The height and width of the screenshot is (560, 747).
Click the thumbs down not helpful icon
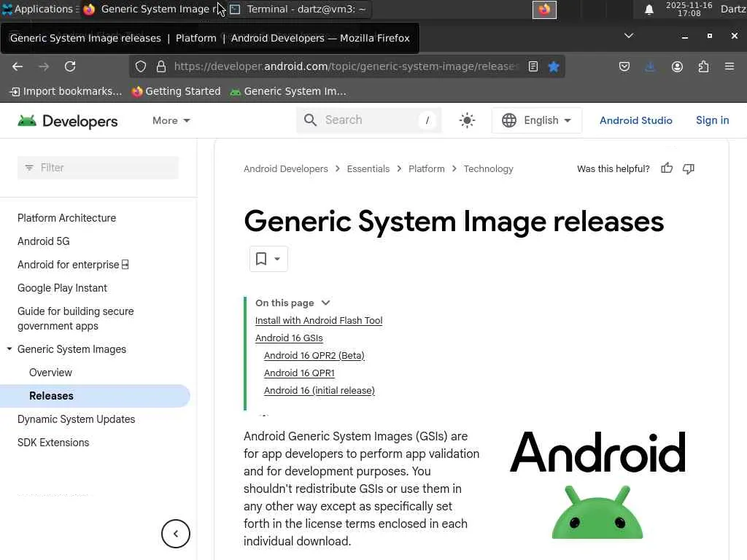tap(689, 168)
